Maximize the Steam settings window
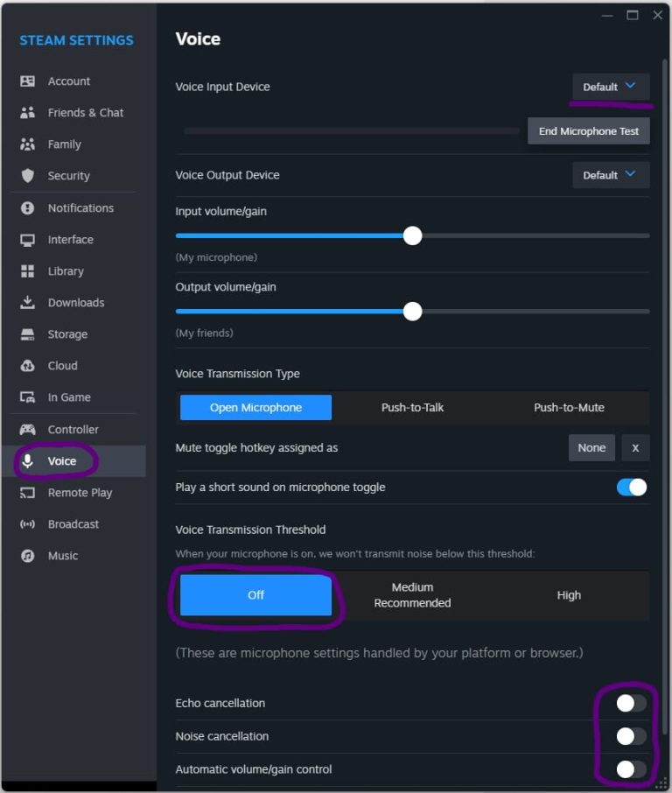This screenshot has width=672, height=793. (x=633, y=15)
